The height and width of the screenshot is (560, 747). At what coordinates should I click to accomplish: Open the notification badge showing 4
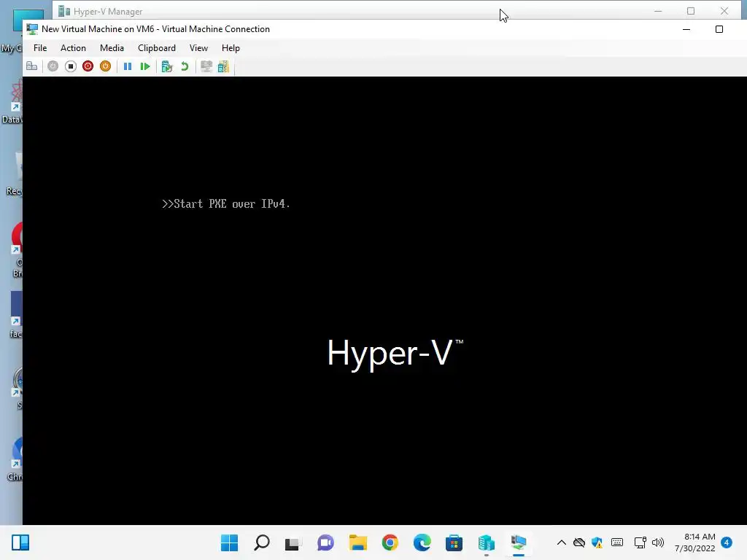click(727, 542)
